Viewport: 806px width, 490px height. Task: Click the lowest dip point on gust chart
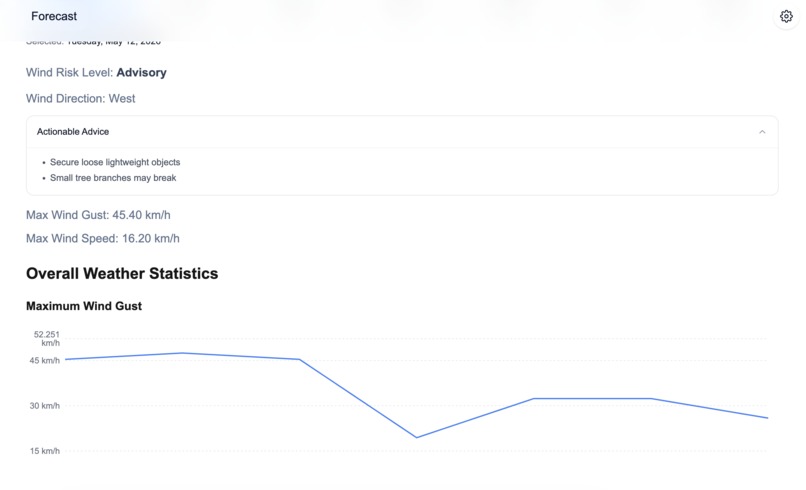click(x=416, y=438)
